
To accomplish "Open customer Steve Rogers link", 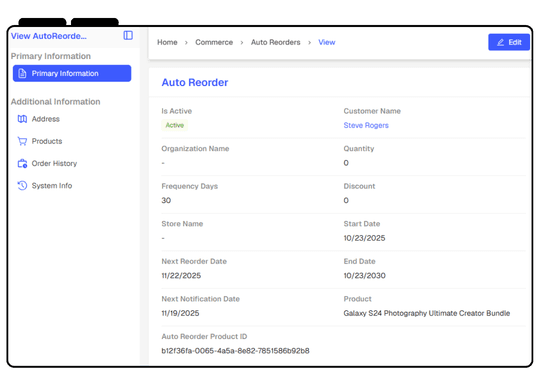I will [366, 125].
